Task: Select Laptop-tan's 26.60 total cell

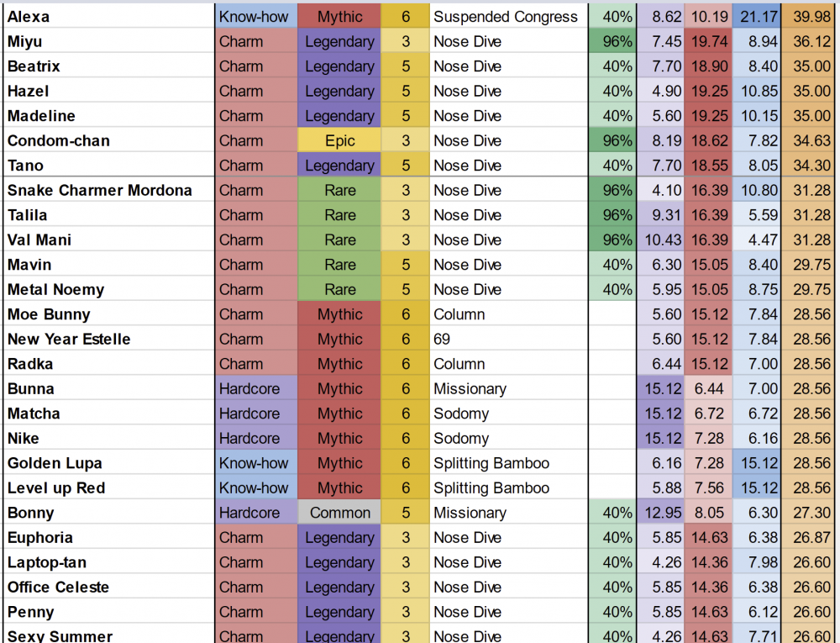Action: [810, 562]
